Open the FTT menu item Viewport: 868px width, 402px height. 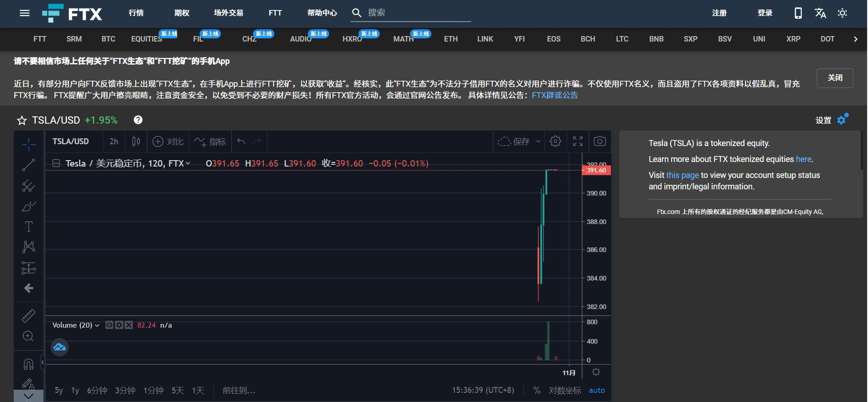click(275, 13)
